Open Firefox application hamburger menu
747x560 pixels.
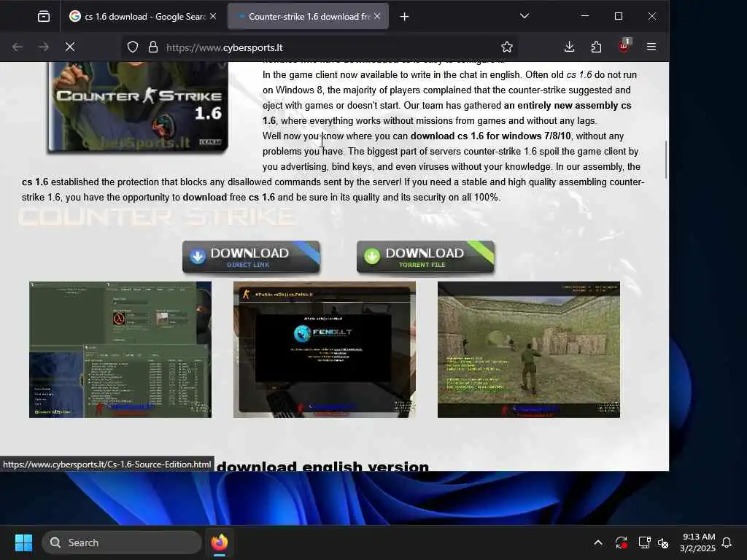[x=651, y=47]
